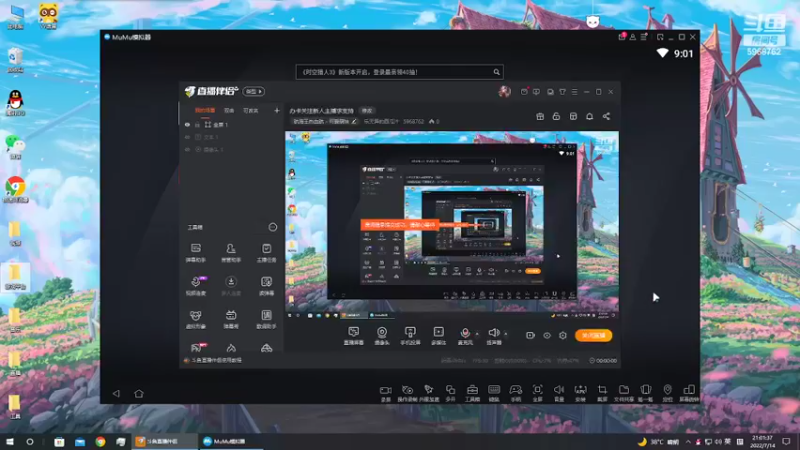Mute the microphone under the preview
Screen dimensions: 800x450
[465, 333]
